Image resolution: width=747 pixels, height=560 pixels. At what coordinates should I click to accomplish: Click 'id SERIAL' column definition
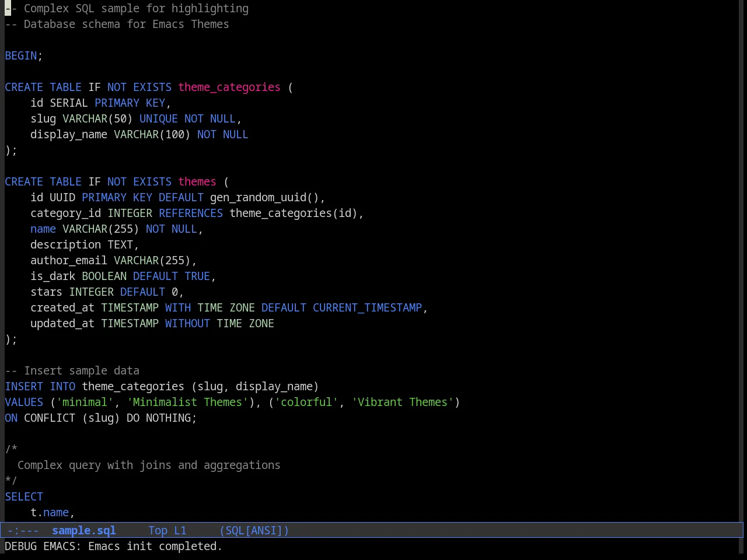point(59,103)
